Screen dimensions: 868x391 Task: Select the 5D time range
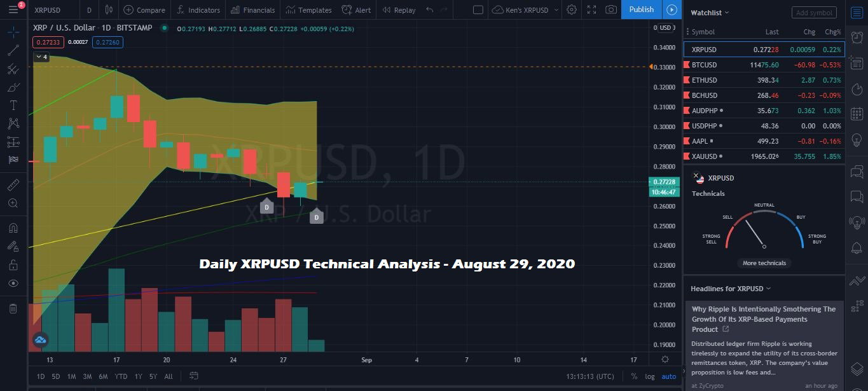tap(56, 376)
